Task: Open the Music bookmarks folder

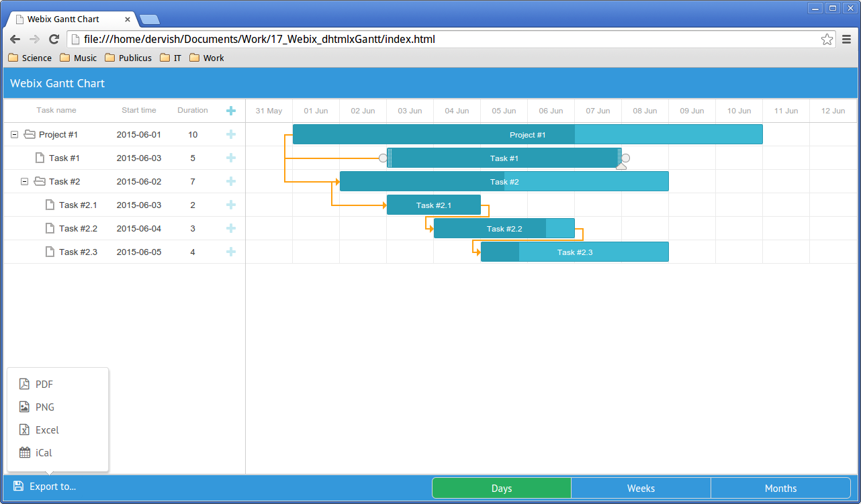Action: (79, 58)
